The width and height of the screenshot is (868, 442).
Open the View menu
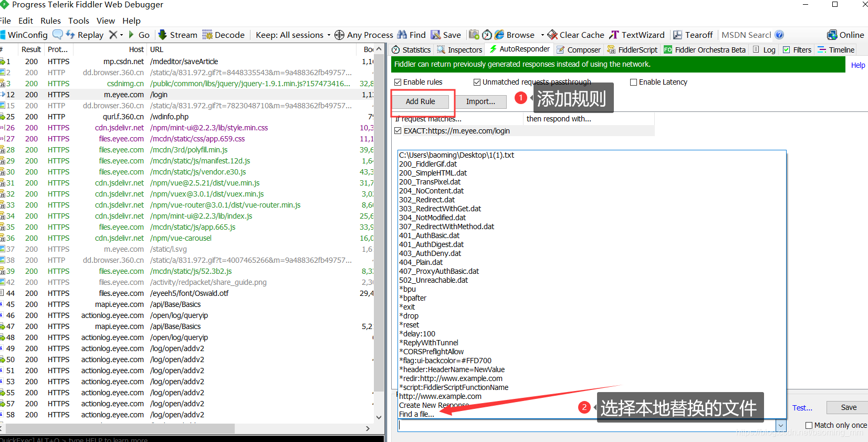click(x=106, y=20)
